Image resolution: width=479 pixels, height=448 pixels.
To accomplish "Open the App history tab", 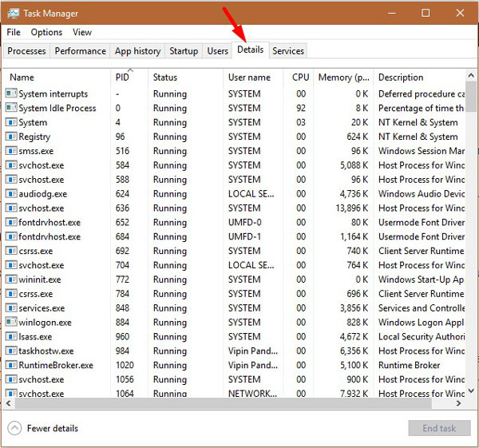I will pyautogui.click(x=137, y=51).
